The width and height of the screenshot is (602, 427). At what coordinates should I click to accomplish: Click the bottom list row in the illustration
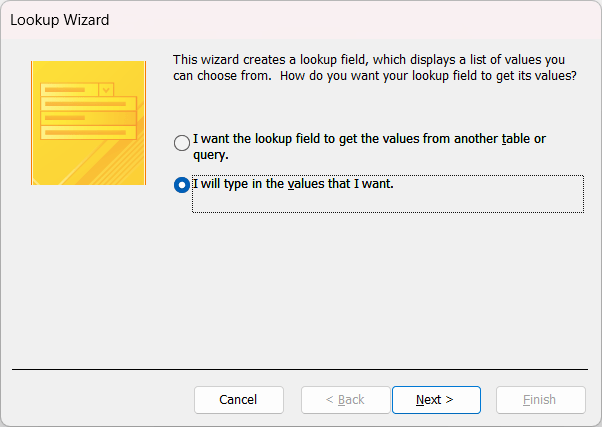(88, 131)
